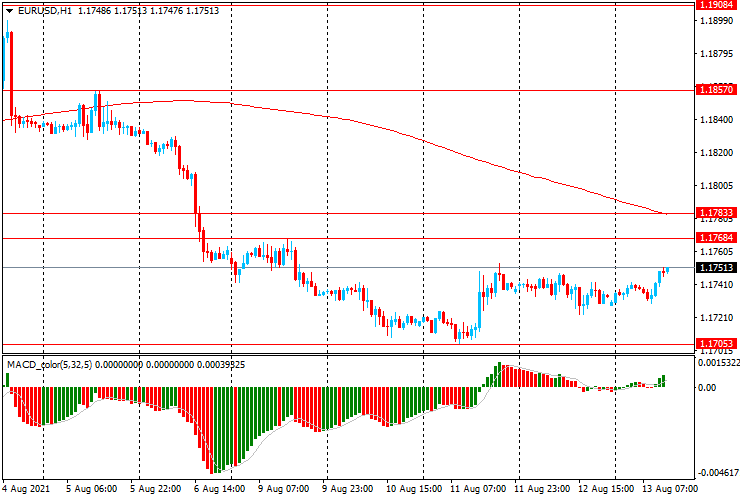Screen dimensions: 740x500
Task: Click the 1.17605 price scale value
Action: (716, 252)
